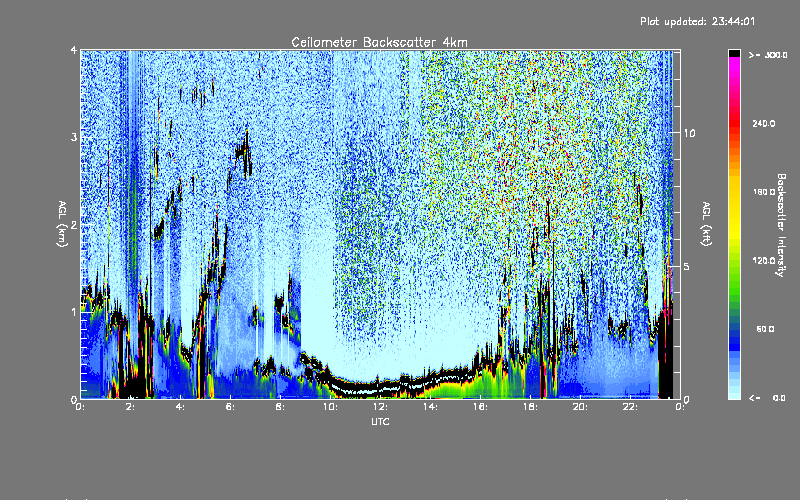Click the 10 kft tick label
The height and width of the screenshot is (500, 800).
tap(689, 133)
